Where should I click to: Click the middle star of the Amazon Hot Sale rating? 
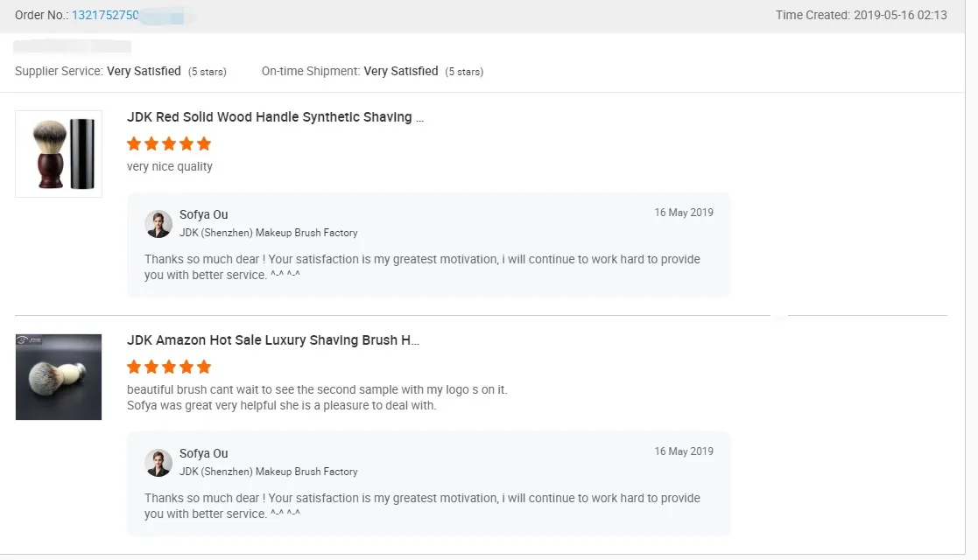point(169,367)
